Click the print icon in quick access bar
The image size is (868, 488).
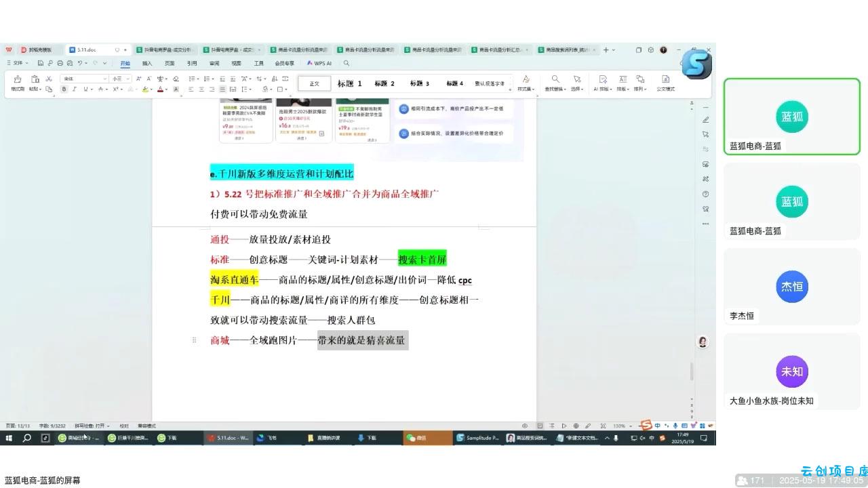(x=60, y=63)
